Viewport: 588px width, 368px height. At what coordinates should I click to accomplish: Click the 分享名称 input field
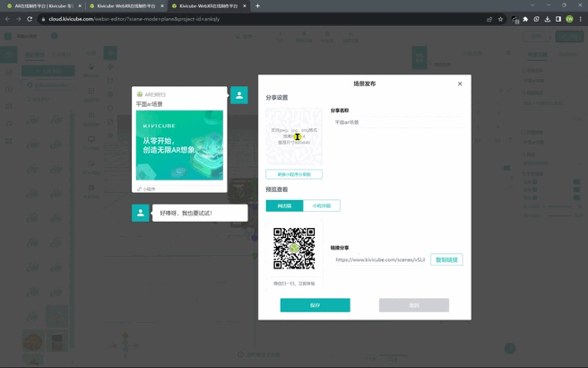[x=394, y=122]
